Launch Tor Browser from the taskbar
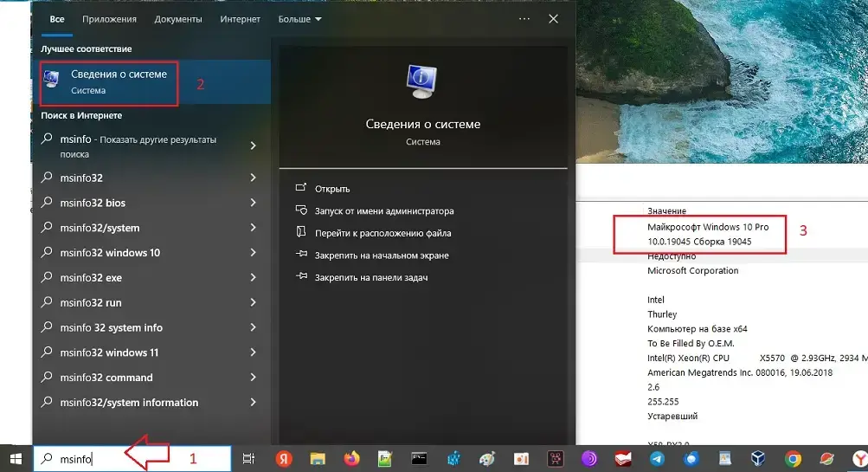The image size is (868, 472). 589,459
